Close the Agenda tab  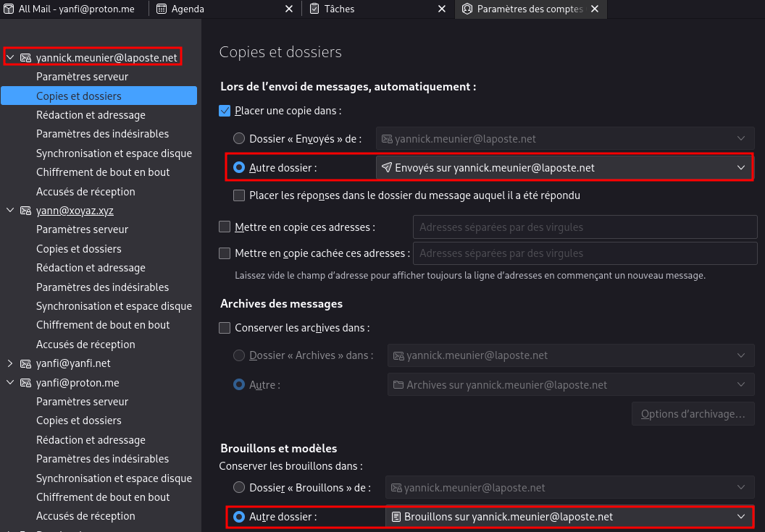coord(288,9)
